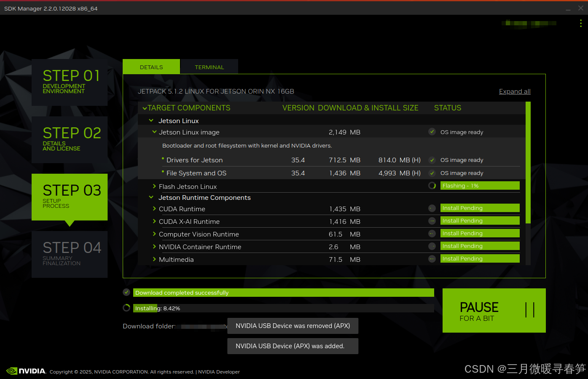Open the NVIDIA Developer footer link
588x379 pixels.
coord(219,372)
